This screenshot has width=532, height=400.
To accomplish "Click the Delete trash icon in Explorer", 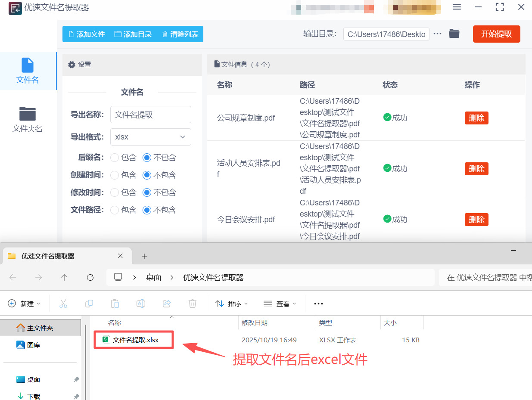I will click(x=193, y=304).
